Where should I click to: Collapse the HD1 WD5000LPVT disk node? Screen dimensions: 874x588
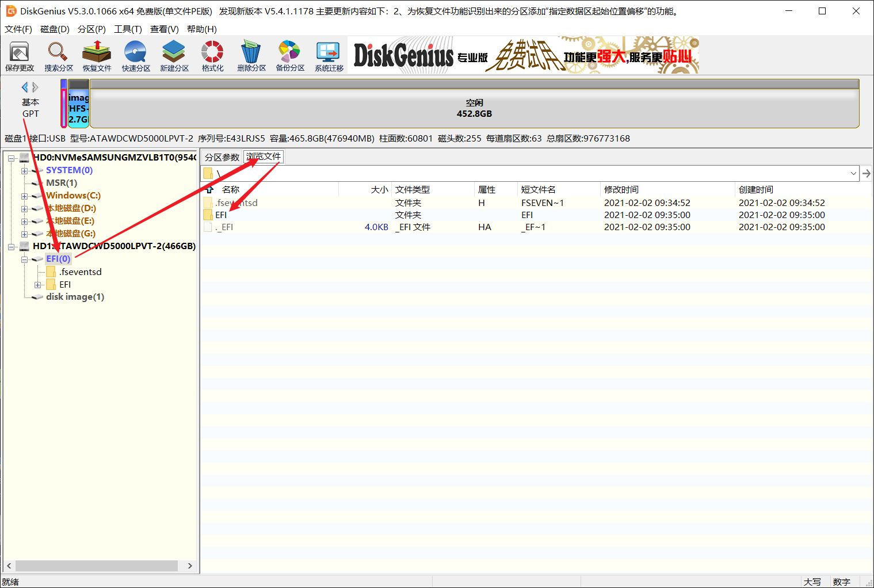(12, 247)
